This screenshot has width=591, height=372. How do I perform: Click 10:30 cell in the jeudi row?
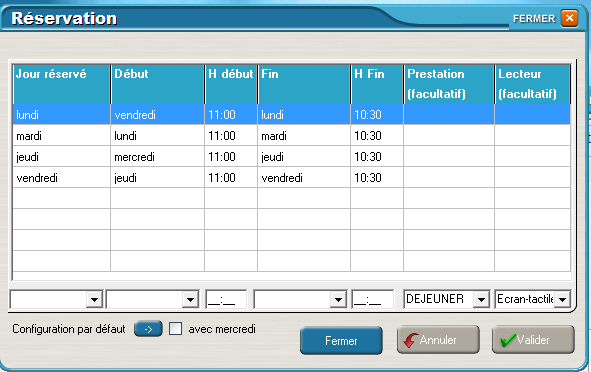[x=378, y=157]
